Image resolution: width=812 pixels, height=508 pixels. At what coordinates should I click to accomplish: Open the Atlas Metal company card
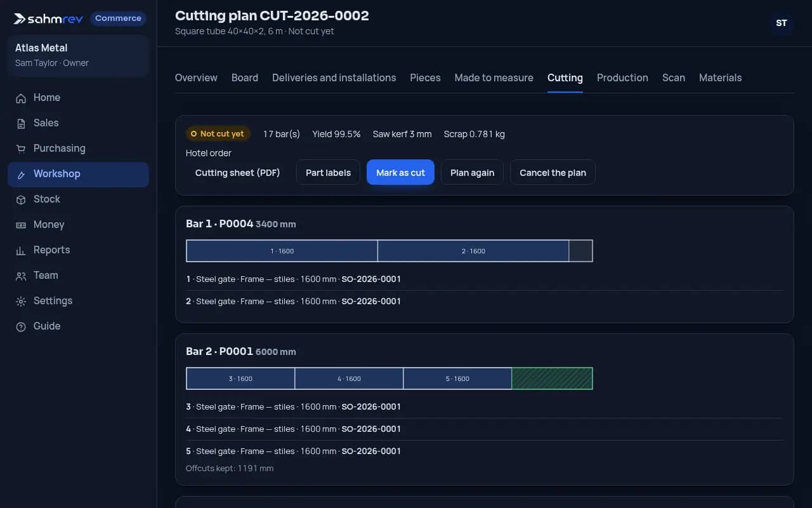(78, 55)
